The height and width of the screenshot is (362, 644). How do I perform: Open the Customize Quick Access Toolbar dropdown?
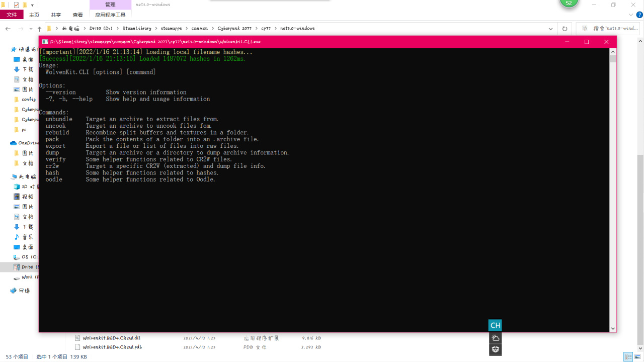point(32,5)
